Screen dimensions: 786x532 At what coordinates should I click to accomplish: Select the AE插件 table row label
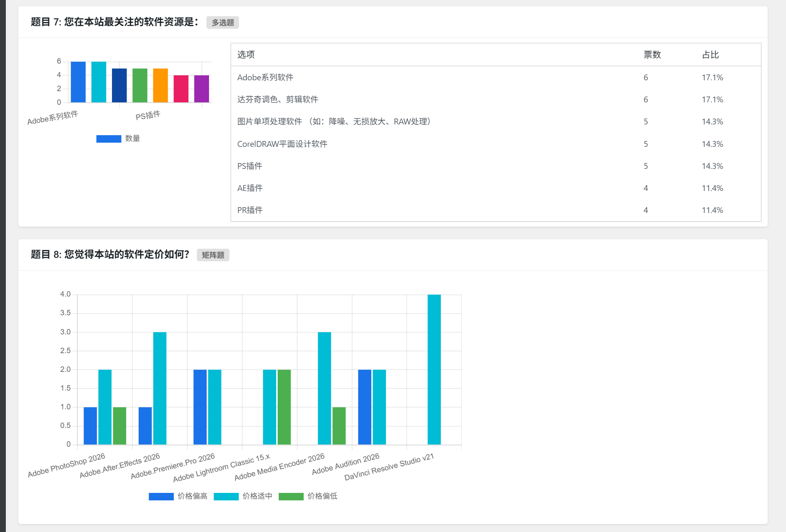[x=250, y=188]
